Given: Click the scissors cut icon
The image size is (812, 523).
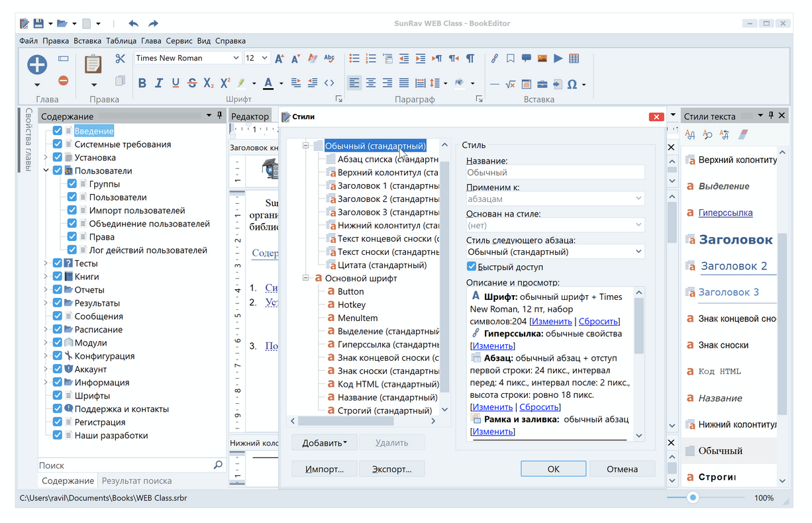Looking at the screenshot, I should coord(120,59).
